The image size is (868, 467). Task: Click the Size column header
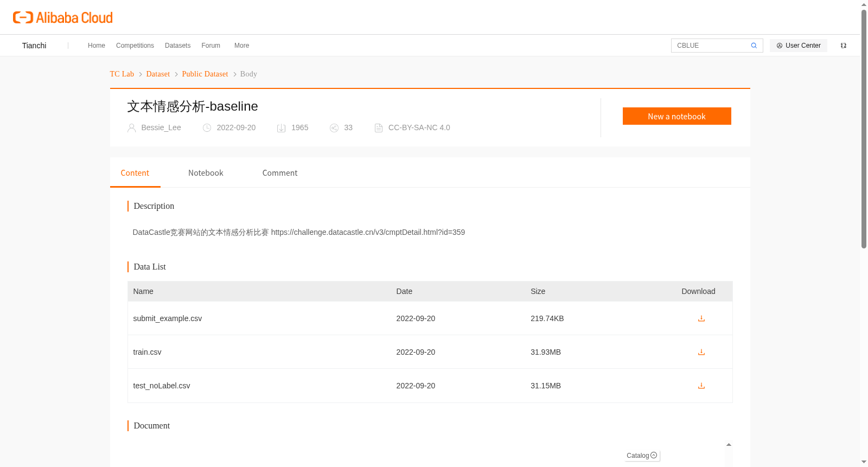(538, 291)
